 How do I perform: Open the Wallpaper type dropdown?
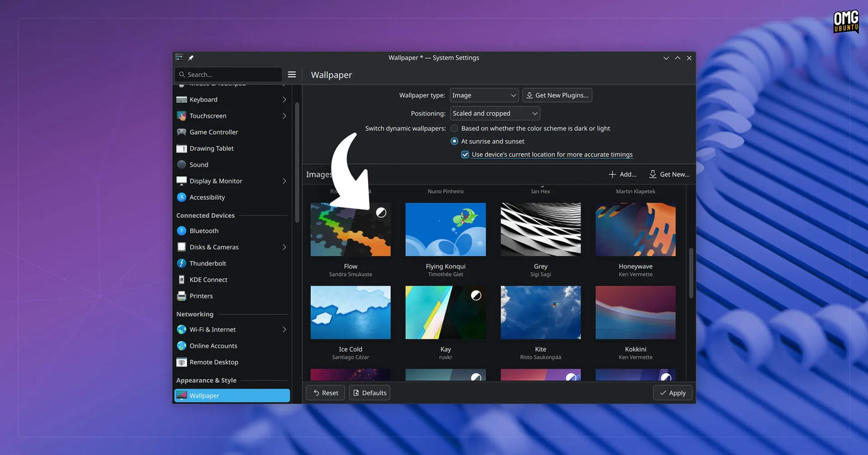coord(484,95)
